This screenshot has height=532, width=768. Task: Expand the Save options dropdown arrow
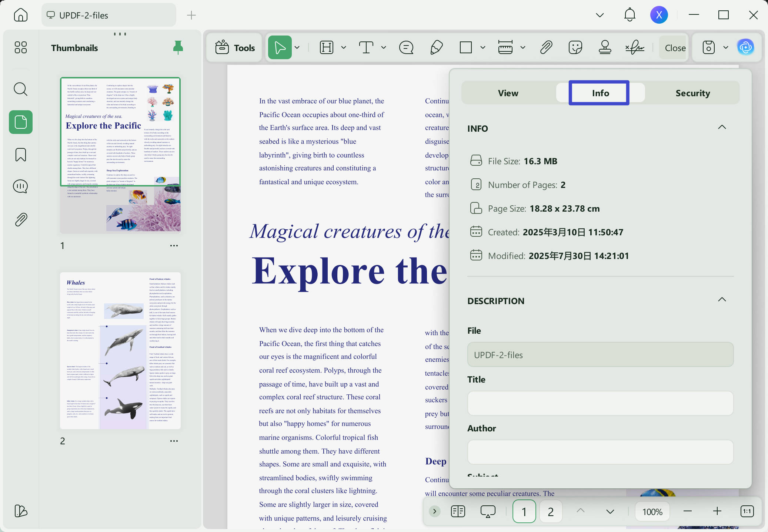point(726,47)
